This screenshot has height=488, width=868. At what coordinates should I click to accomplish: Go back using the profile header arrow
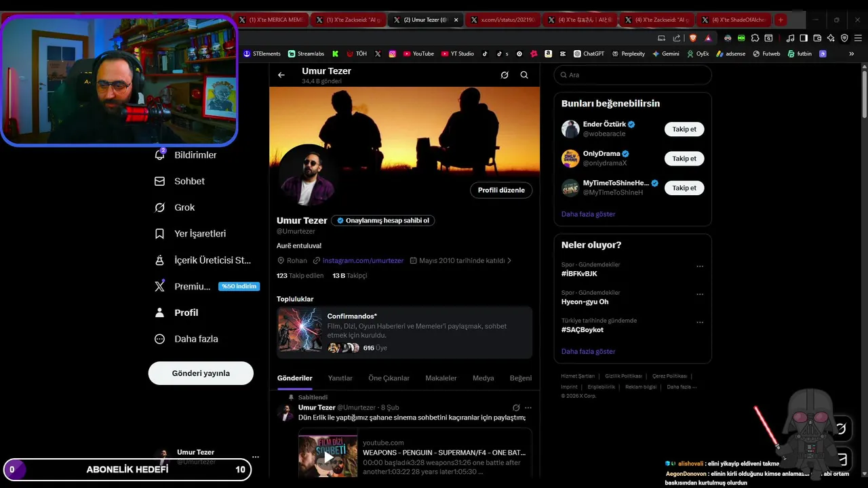[281, 75]
